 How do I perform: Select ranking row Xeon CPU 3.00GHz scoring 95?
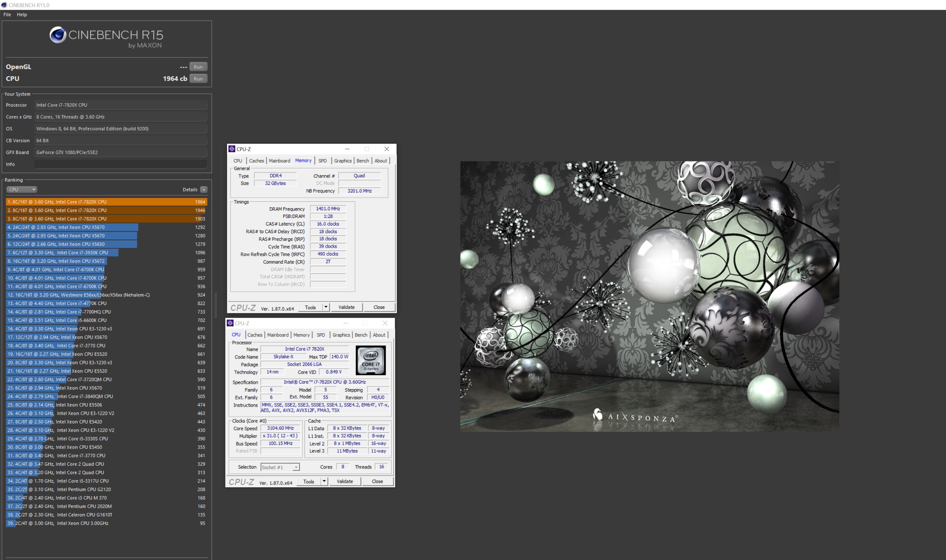(107, 523)
